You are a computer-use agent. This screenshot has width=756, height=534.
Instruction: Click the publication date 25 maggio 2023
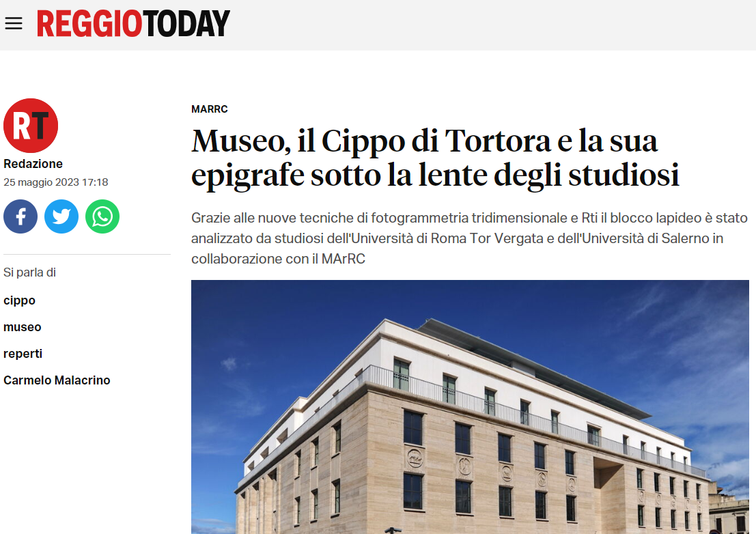(x=55, y=182)
